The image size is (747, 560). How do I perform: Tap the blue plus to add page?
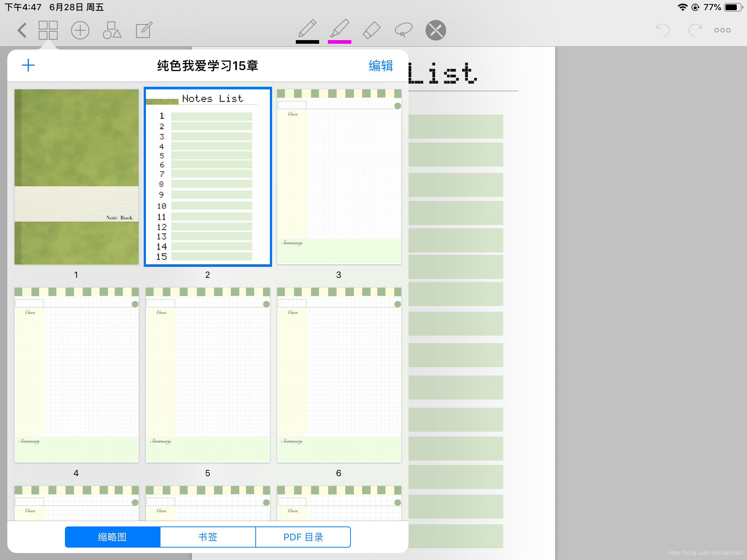coord(28,66)
